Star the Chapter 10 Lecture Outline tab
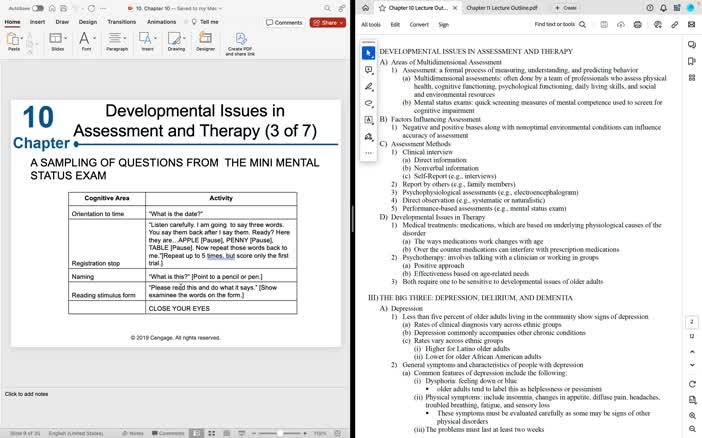 tap(382, 8)
